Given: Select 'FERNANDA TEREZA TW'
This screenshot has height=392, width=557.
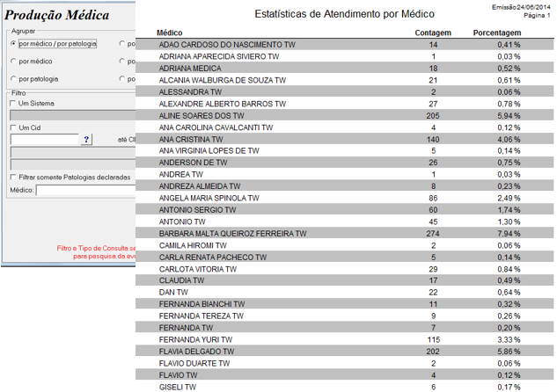Looking at the screenshot, I should pos(344,316).
